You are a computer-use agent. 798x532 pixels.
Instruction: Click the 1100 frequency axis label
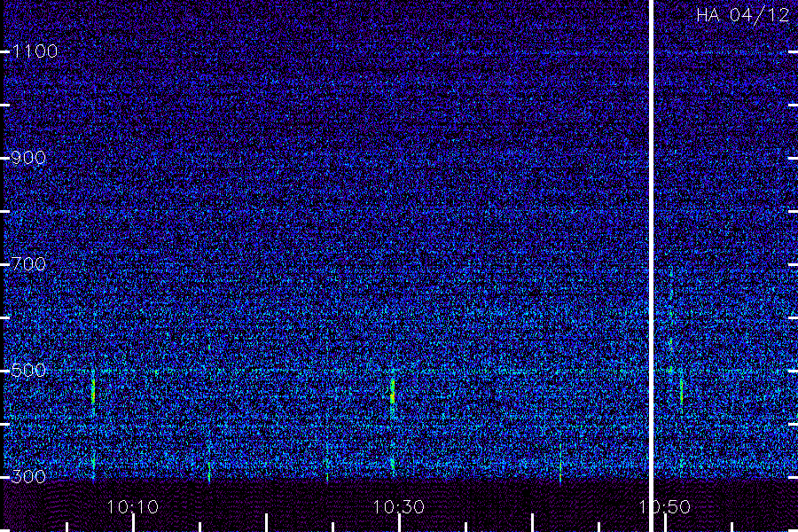[x=35, y=51]
